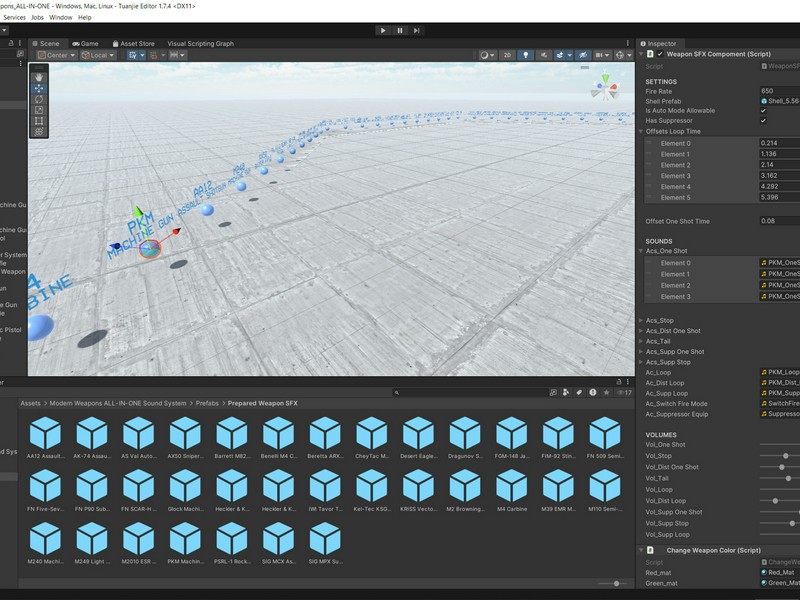This screenshot has height=600, width=800.
Task: Switch to the Scene tab
Action: coord(46,43)
